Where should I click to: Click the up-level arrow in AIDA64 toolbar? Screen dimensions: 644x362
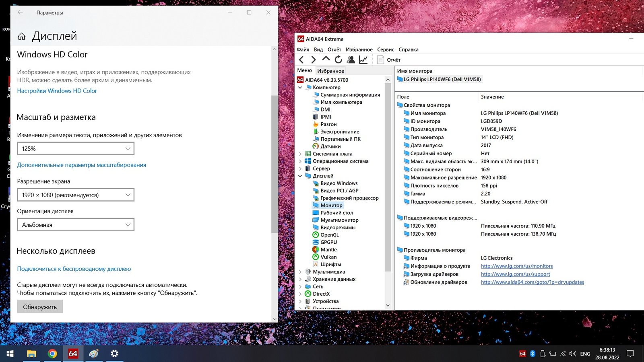(x=326, y=60)
